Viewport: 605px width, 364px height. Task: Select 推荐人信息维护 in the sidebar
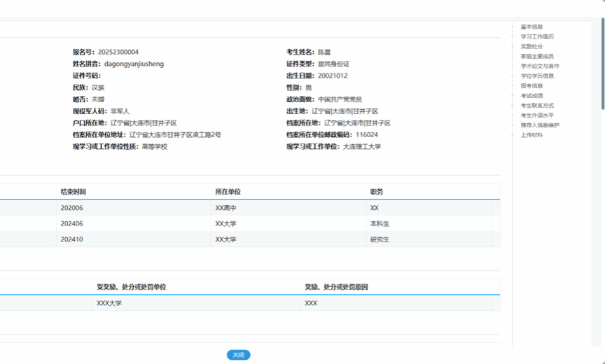pyautogui.click(x=539, y=125)
